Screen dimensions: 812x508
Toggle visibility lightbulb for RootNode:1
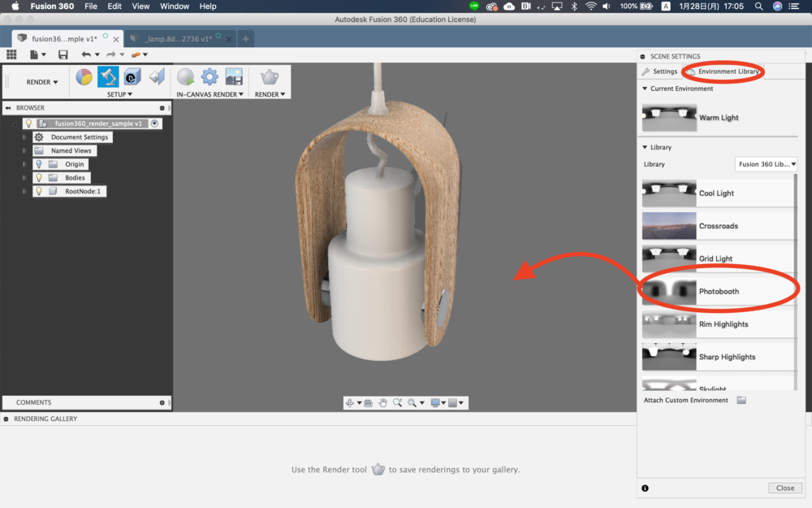pyautogui.click(x=38, y=191)
